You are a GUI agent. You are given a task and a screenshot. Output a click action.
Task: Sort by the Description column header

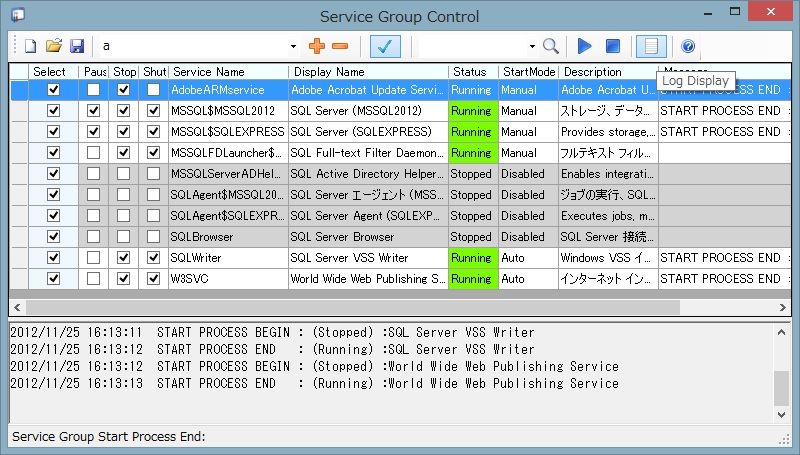[608, 72]
